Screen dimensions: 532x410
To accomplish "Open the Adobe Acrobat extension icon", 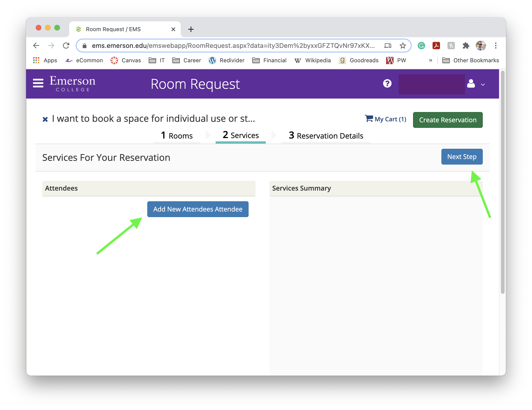I will 436,46.
